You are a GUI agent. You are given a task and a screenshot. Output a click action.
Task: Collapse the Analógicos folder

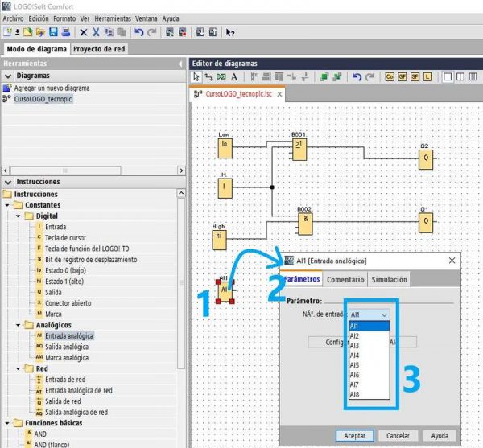tap(18, 325)
